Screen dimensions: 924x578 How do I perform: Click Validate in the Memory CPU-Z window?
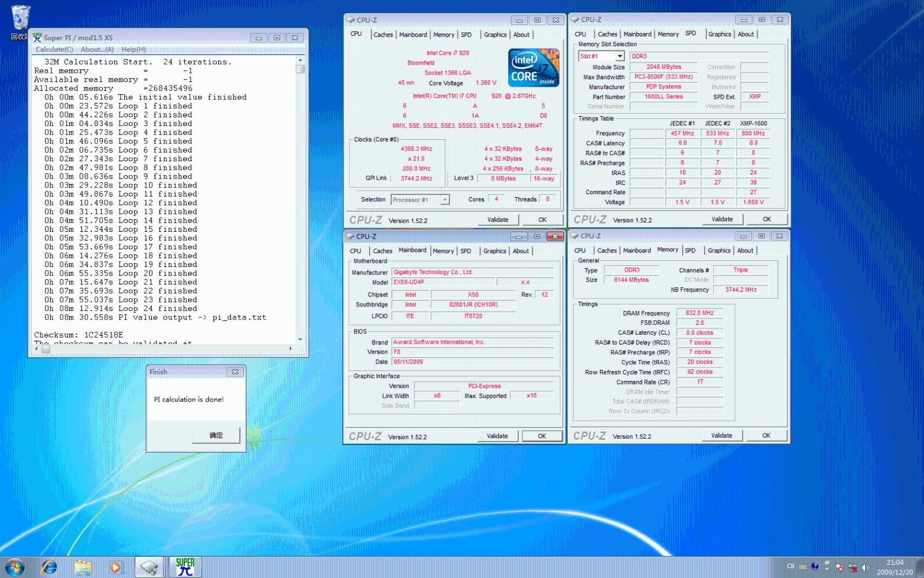pyautogui.click(x=721, y=435)
